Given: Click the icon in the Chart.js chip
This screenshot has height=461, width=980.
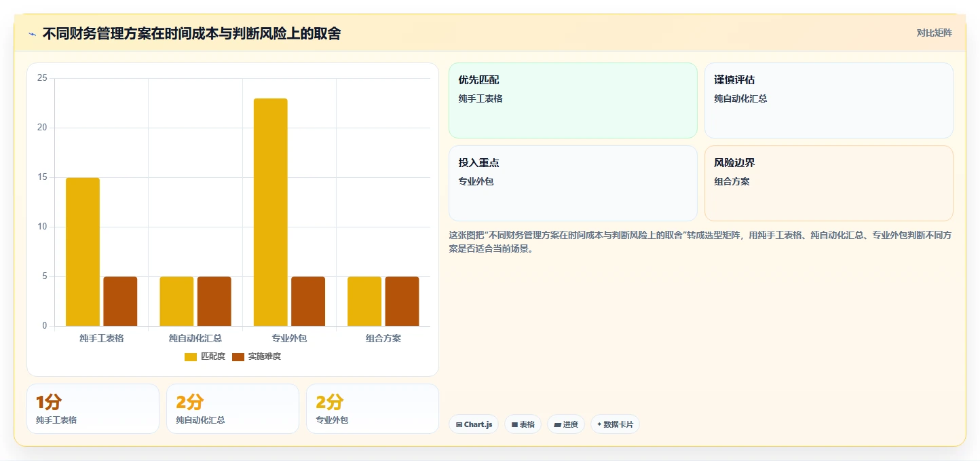Looking at the screenshot, I should (x=459, y=424).
